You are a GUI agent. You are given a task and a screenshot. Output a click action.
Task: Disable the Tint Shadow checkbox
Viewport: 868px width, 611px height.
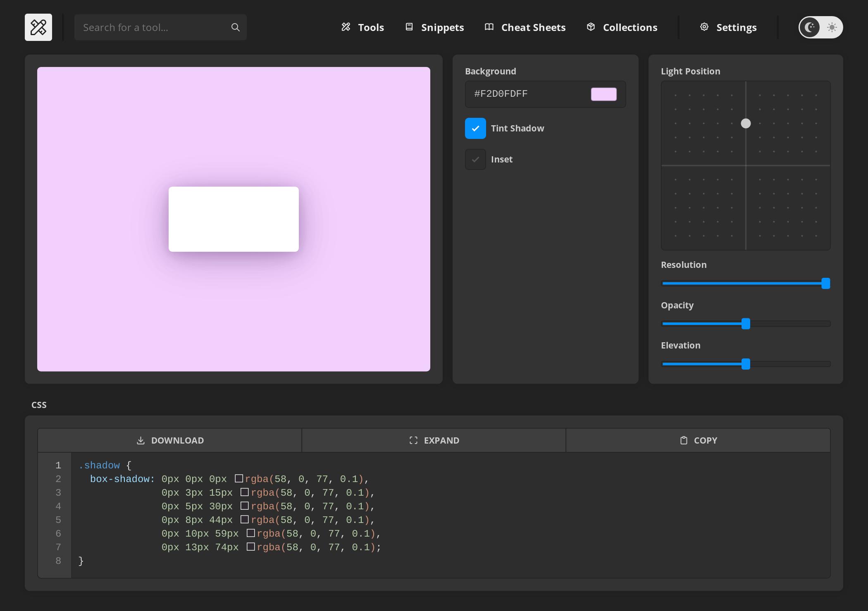tap(475, 128)
